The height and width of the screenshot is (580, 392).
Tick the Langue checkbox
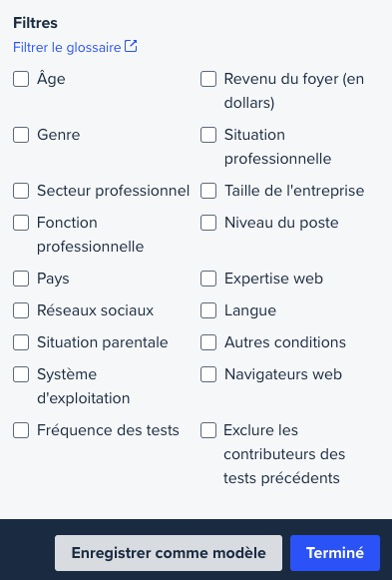208,310
